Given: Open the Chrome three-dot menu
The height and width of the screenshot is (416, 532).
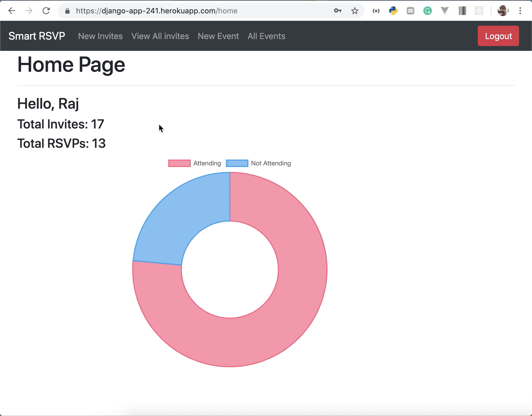Looking at the screenshot, I should pyautogui.click(x=520, y=11).
